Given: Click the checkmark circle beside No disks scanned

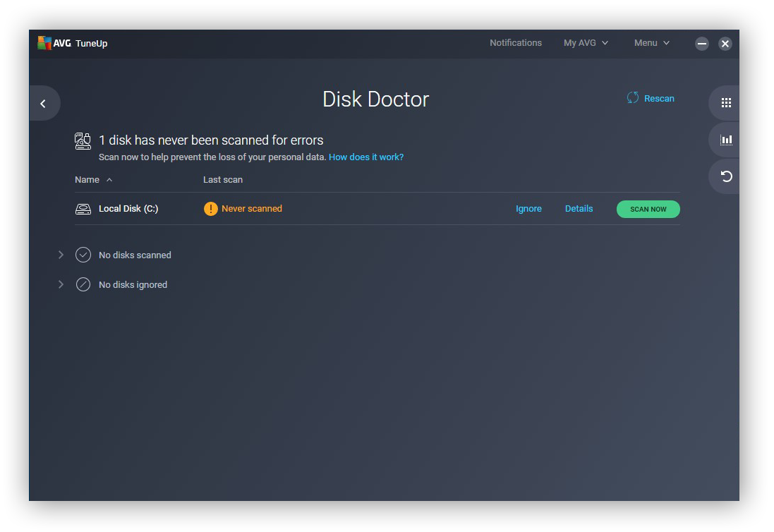Looking at the screenshot, I should tap(83, 255).
